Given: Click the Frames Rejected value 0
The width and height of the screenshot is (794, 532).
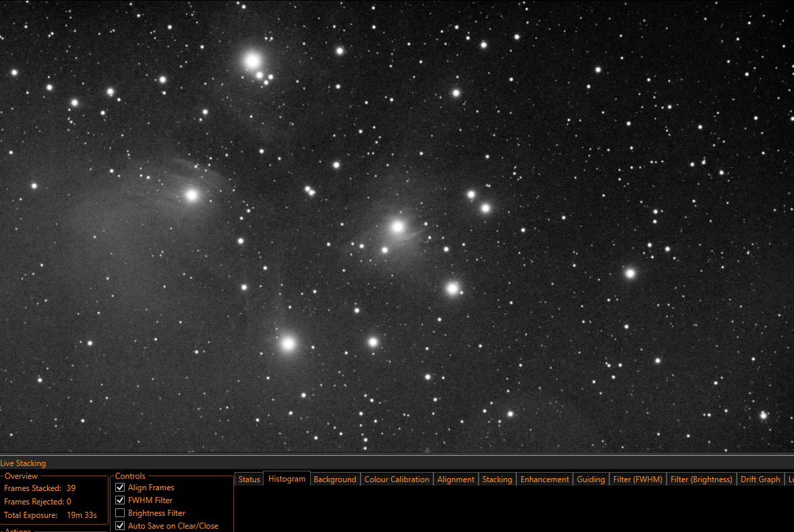Looking at the screenshot, I should coord(69,502).
